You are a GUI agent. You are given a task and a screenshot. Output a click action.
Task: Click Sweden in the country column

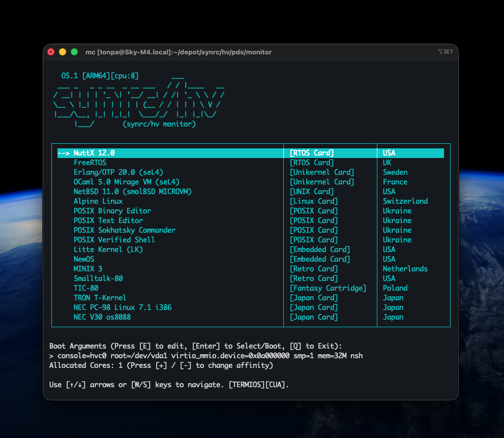click(x=395, y=172)
